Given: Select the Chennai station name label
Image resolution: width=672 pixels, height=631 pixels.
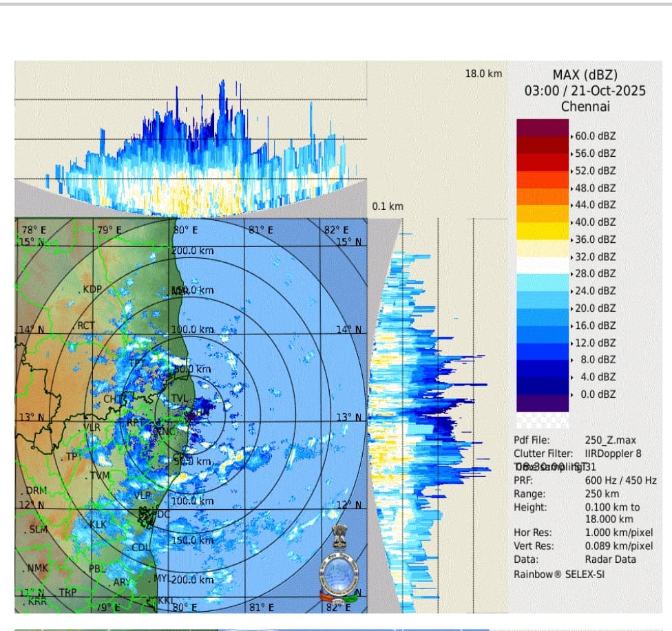Looking at the screenshot, I should coord(585,107).
